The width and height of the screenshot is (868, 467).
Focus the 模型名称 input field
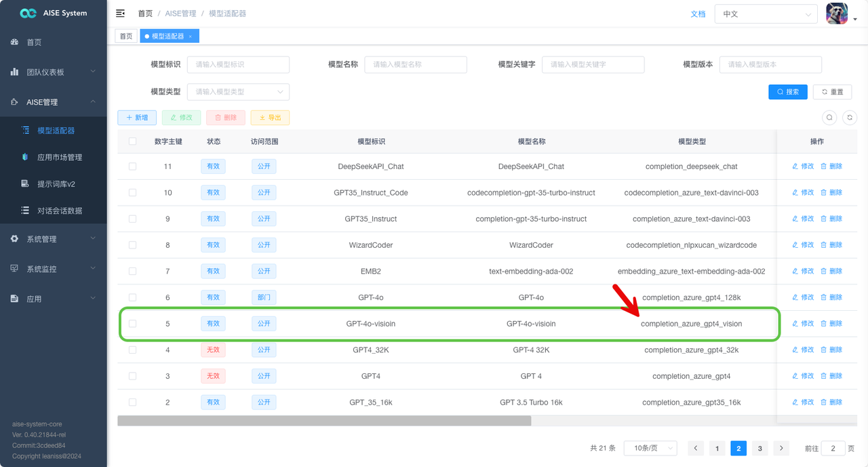click(416, 64)
